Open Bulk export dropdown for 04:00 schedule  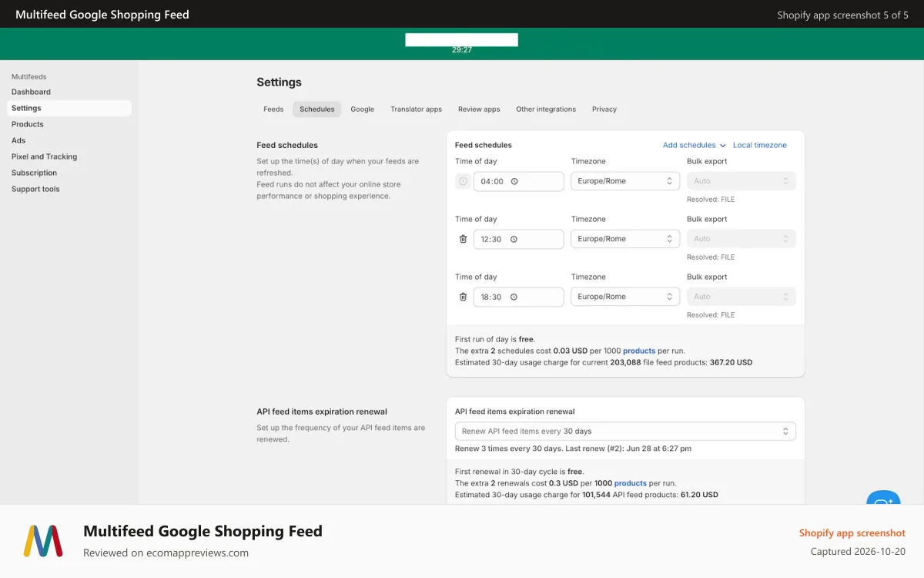pyautogui.click(x=742, y=181)
